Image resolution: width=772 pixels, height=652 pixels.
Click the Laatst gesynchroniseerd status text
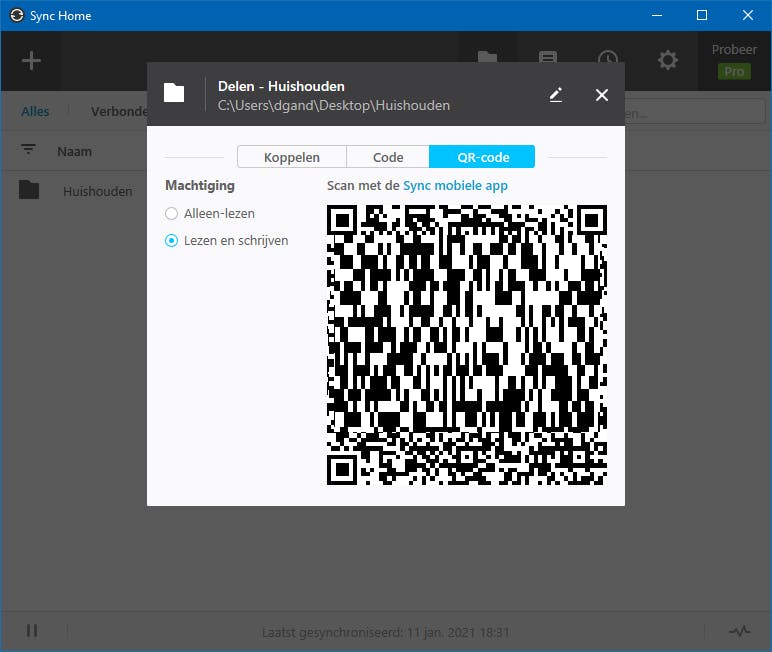tap(386, 632)
